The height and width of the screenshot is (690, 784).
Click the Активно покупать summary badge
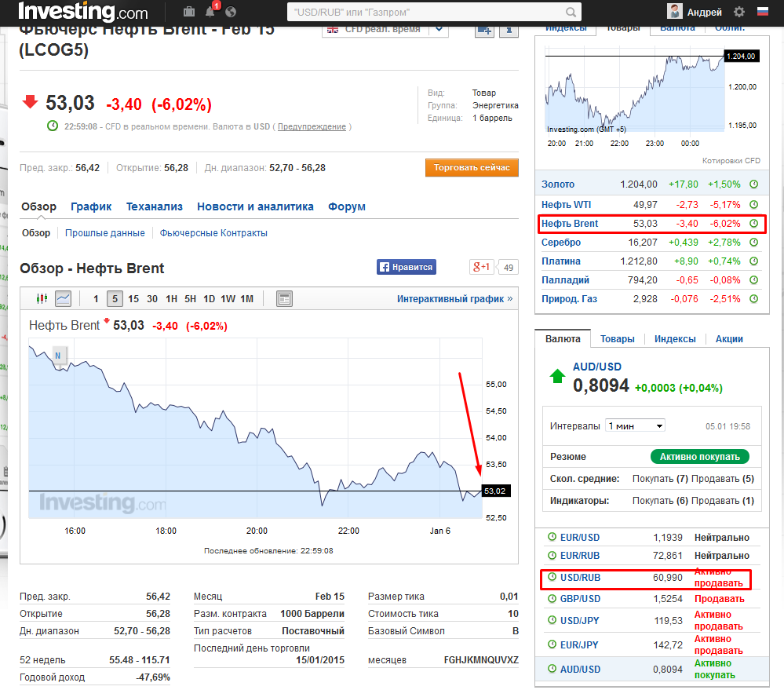coord(699,457)
